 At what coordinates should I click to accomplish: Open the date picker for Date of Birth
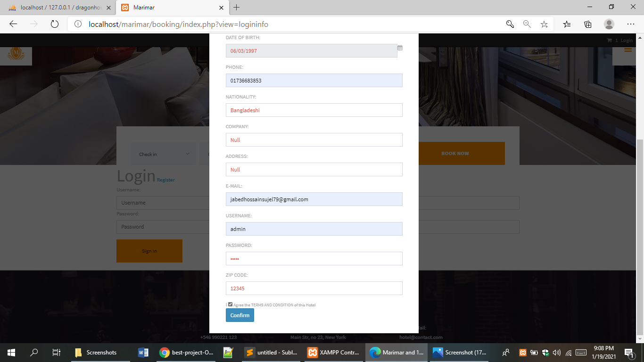[x=399, y=48]
